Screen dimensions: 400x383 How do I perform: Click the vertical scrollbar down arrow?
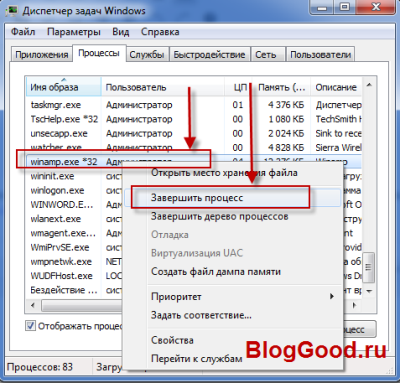click(369, 291)
